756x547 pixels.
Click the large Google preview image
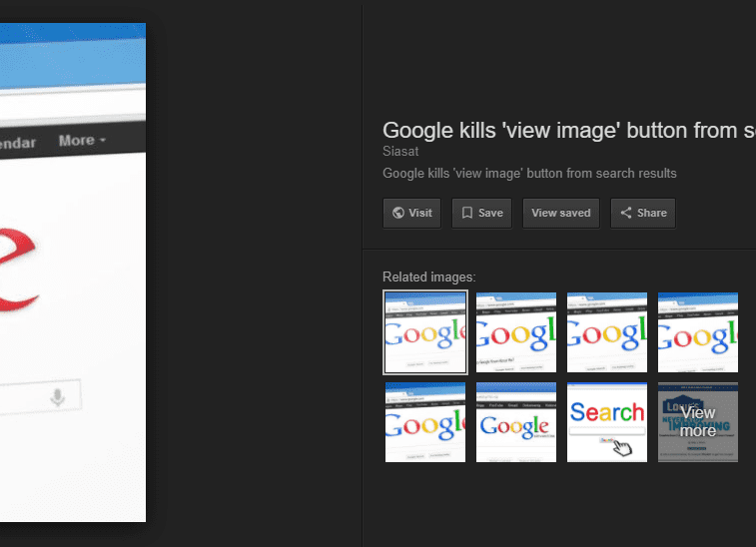(73, 273)
